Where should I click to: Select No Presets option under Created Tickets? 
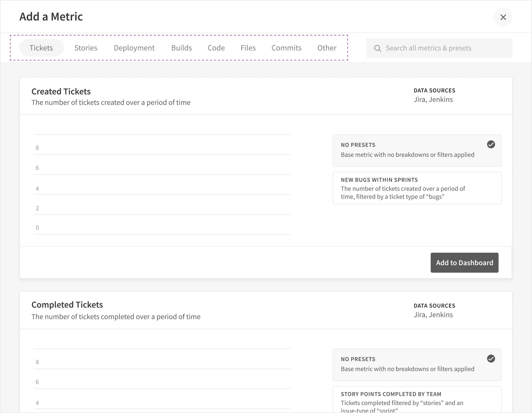click(417, 151)
